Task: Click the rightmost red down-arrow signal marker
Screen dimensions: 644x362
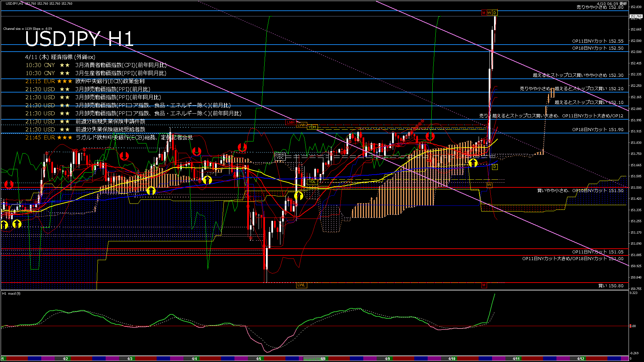Action: tap(430, 136)
